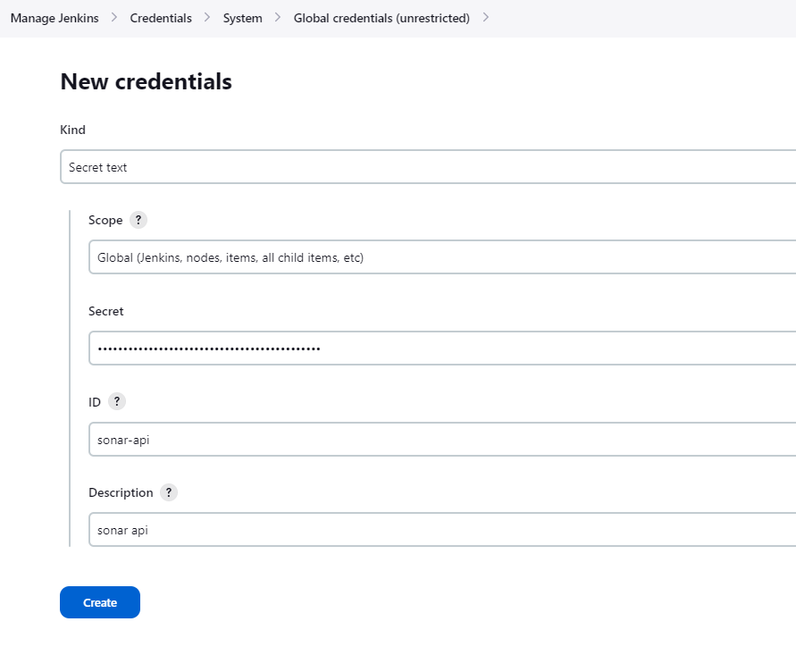Focus the masked Secret input field
The height and width of the screenshot is (672, 796).
(442, 348)
